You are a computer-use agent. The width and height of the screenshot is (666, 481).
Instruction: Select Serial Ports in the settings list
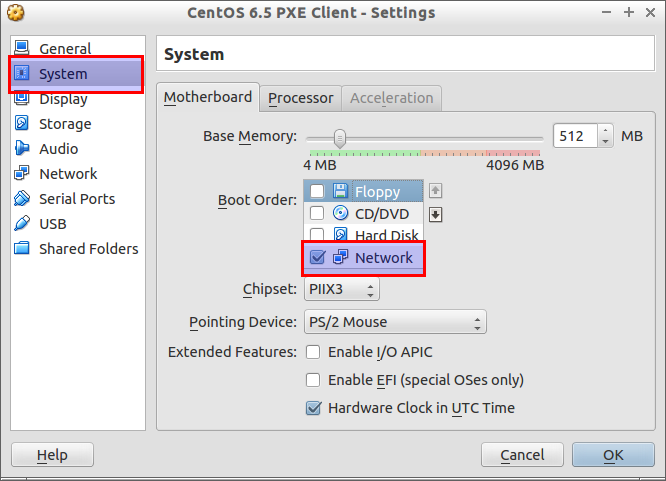coord(77,199)
